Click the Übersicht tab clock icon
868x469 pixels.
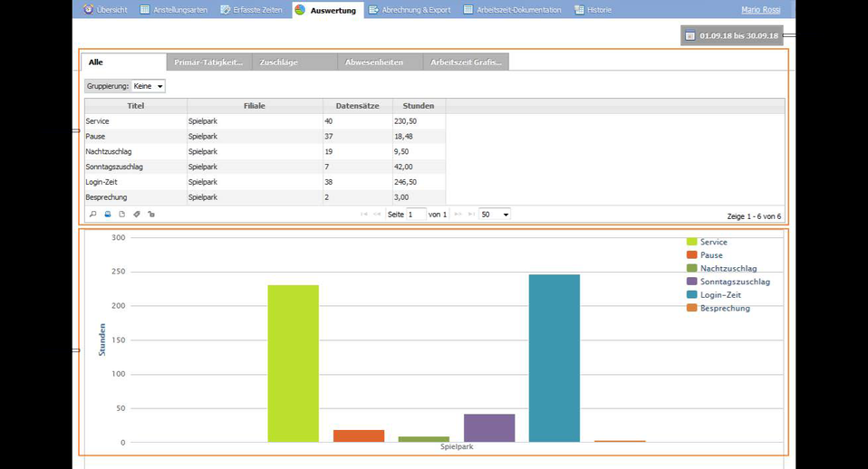89,9
